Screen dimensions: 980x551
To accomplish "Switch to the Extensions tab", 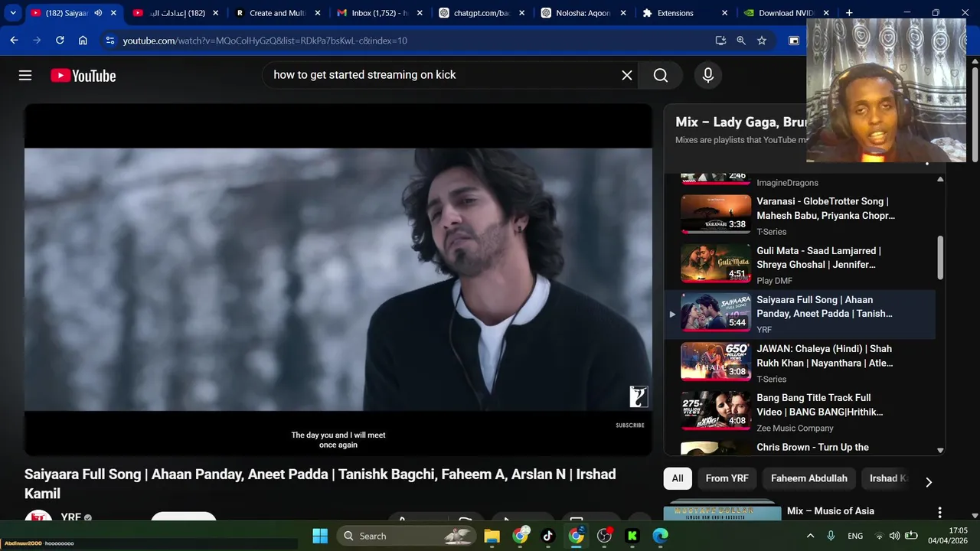I will click(x=685, y=13).
